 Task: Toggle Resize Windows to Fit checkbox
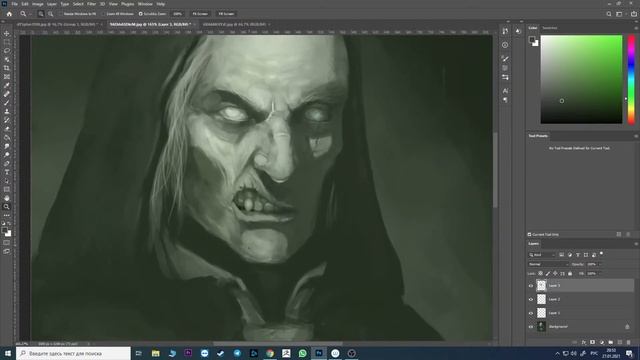(x=60, y=14)
